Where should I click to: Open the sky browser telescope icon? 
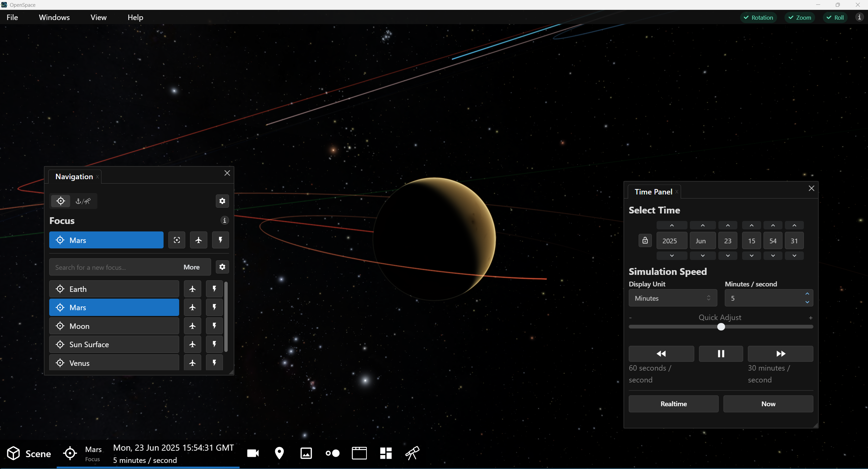412,453
